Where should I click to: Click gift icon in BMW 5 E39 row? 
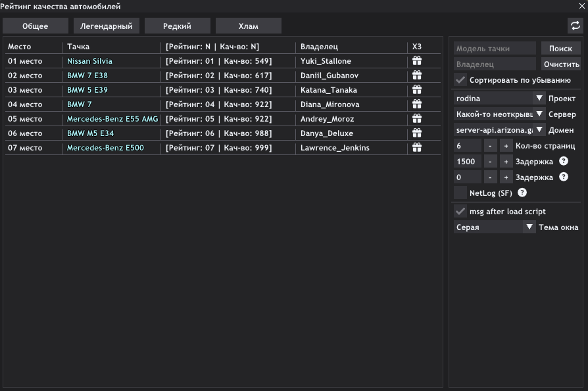416,89
